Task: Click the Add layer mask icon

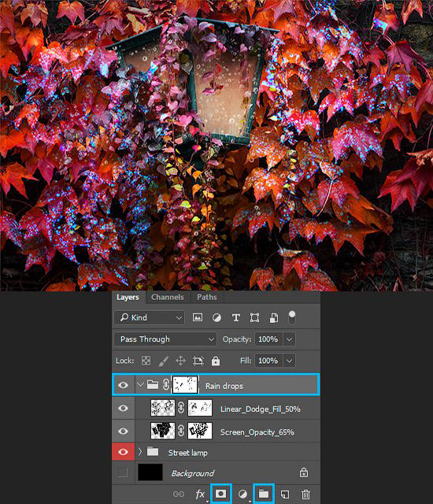Action: pos(220,494)
